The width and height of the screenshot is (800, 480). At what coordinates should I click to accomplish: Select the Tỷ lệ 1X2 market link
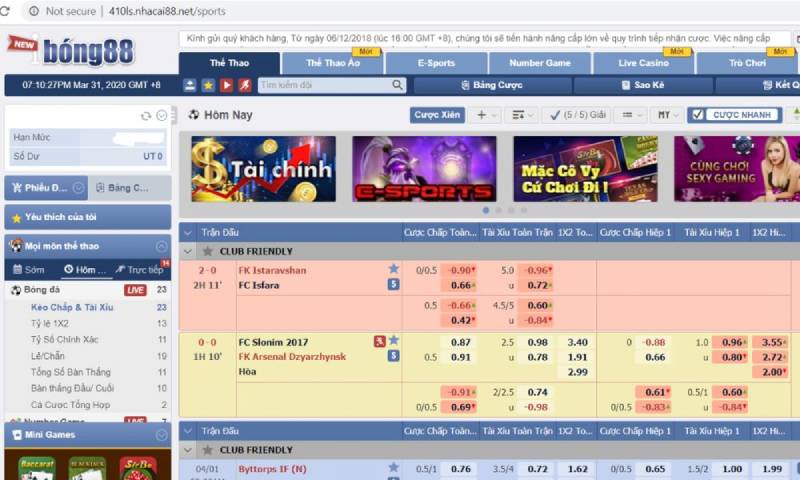tap(50, 323)
